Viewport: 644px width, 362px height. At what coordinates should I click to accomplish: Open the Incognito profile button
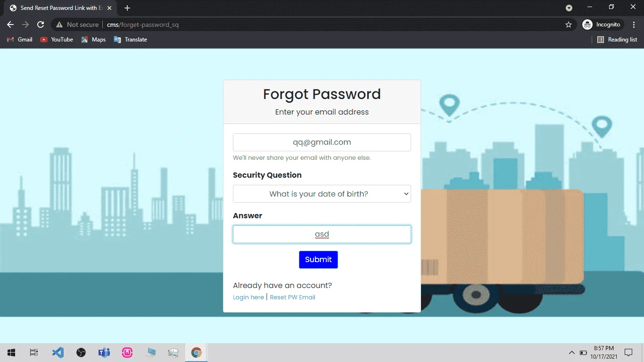603,25
